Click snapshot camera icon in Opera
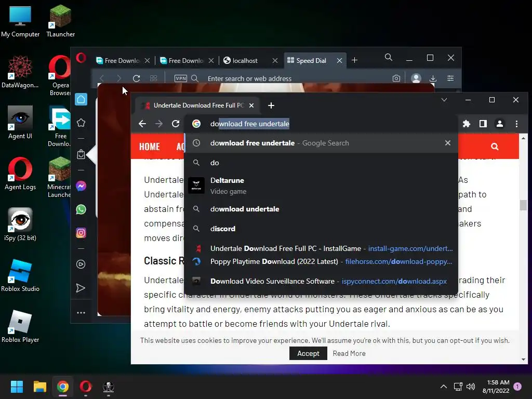532x399 pixels. [396, 78]
